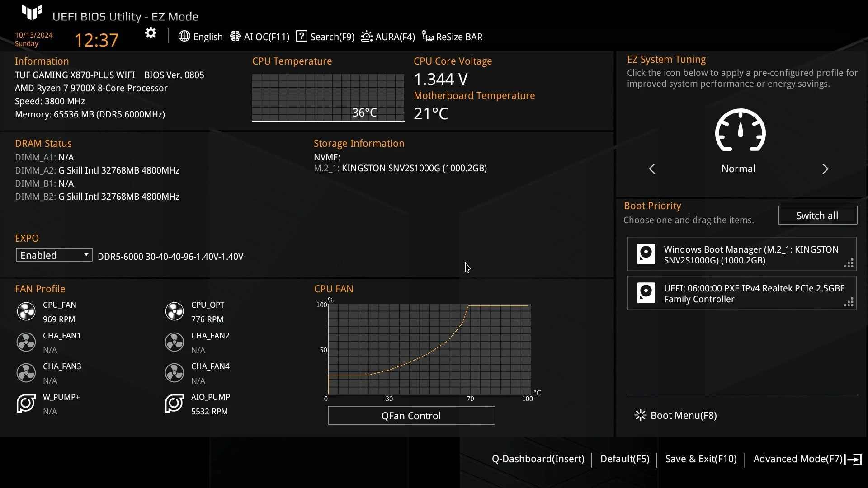Select the CHA_FAN4 fan icon

175,373
